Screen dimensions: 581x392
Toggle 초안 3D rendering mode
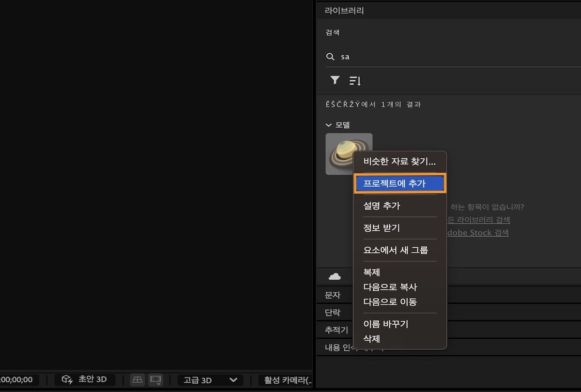pyautogui.click(x=85, y=379)
